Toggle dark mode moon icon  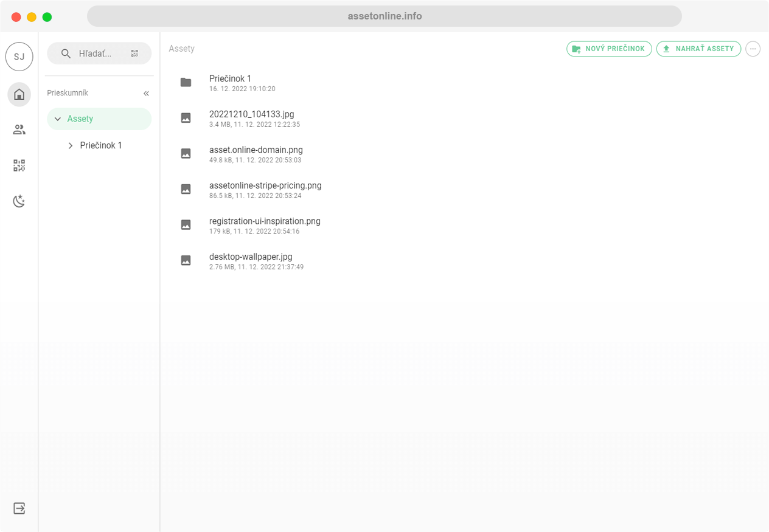pyautogui.click(x=19, y=201)
